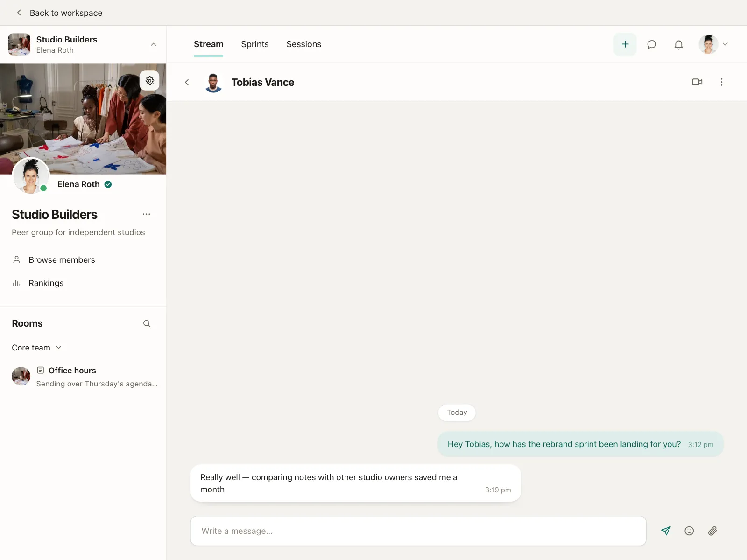Image resolution: width=747 pixels, height=560 pixels.
Task: Open the Sessions tab
Action: click(x=304, y=44)
